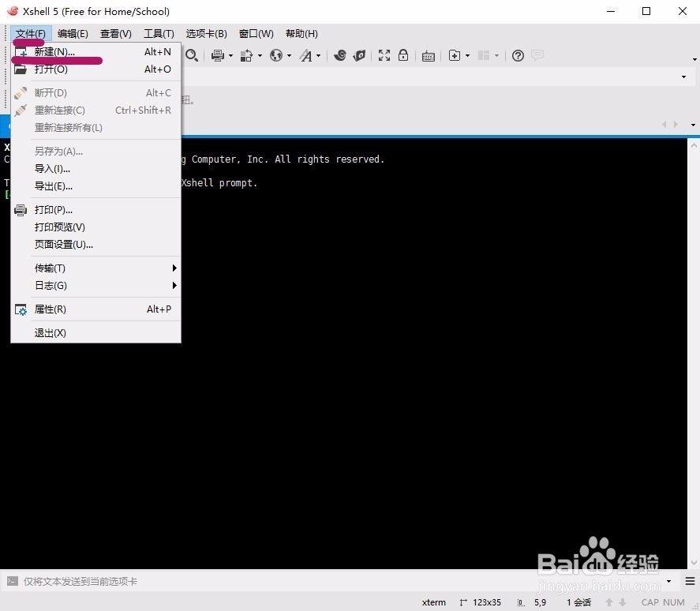700x611 pixels.
Task: Click the compose input field 仅将文本发送到当前选项卡
Action: tap(342, 581)
